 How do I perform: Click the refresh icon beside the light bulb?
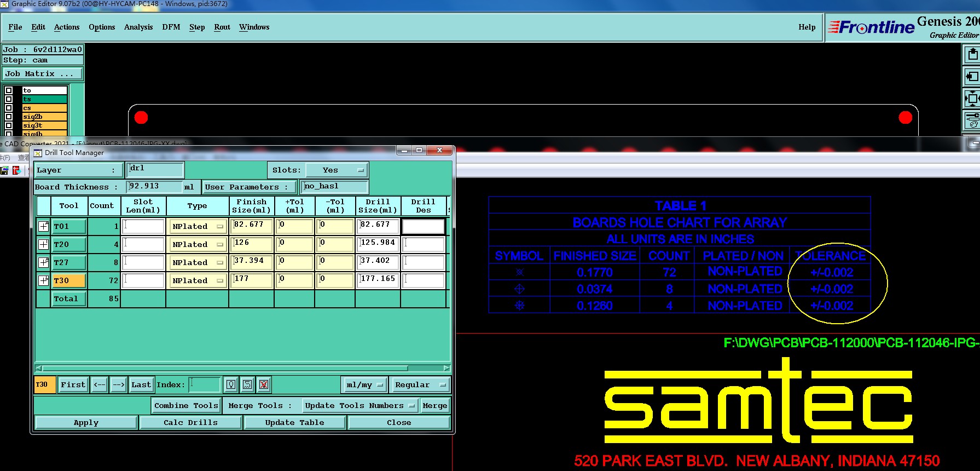coord(247,384)
